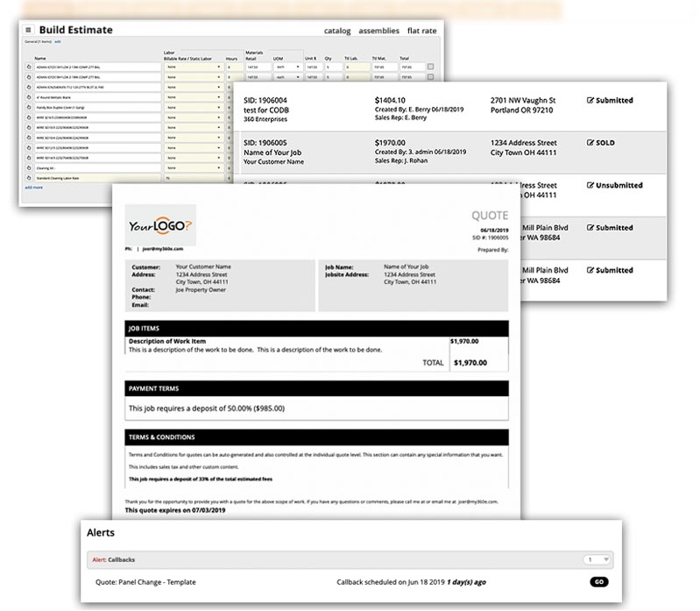Click edit icon for Portland OR quote status

pos(590,101)
